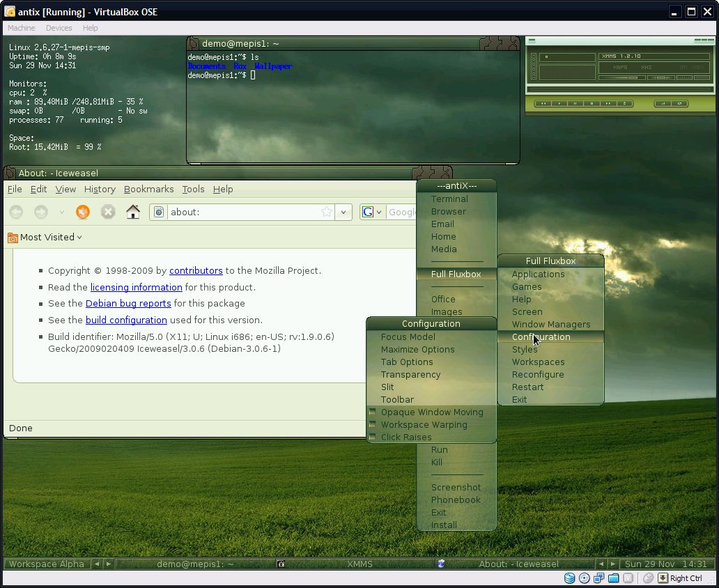Screen dimensions: 719x588
Task: Click the VirtualBox CD/DVD status icon
Action: point(584,578)
